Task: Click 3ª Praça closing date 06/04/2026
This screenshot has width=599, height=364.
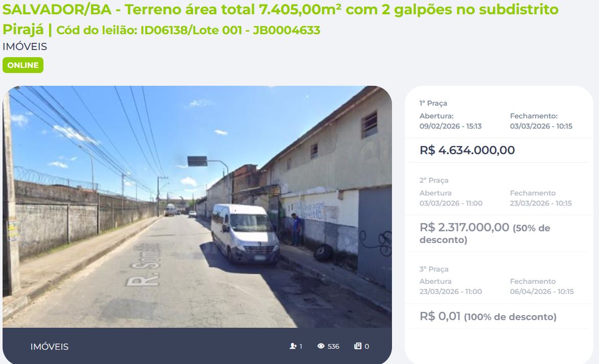Action: [542, 292]
